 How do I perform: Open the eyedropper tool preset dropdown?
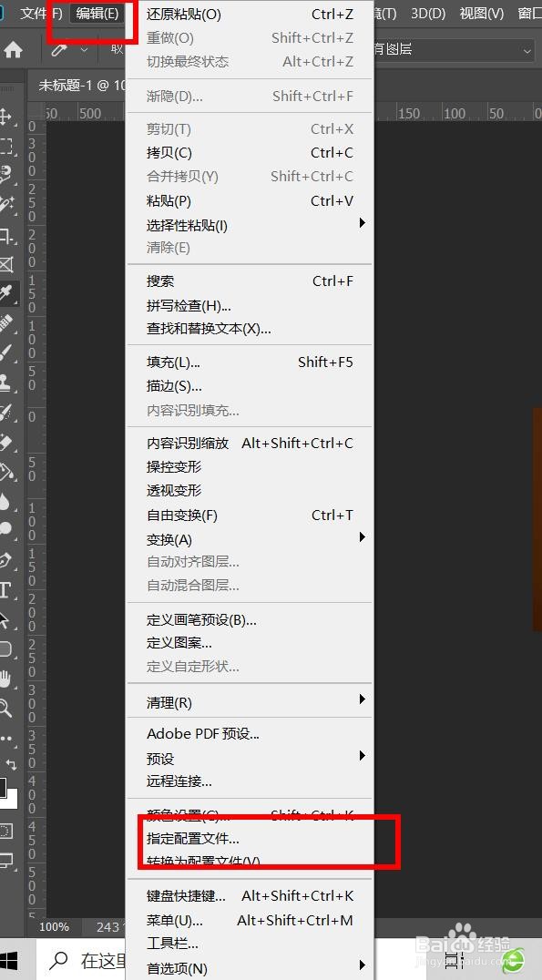84,49
